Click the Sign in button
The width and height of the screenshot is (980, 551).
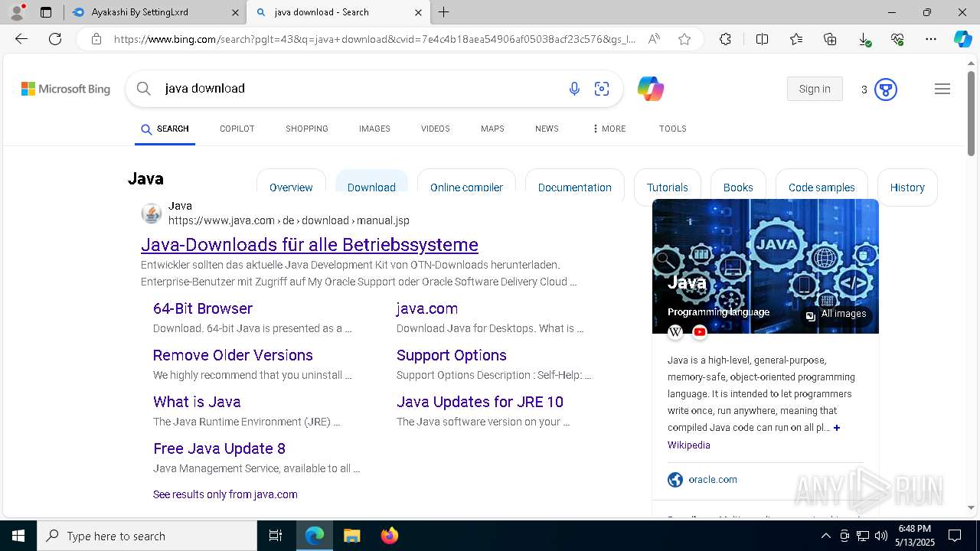pyautogui.click(x=815, y=89)
